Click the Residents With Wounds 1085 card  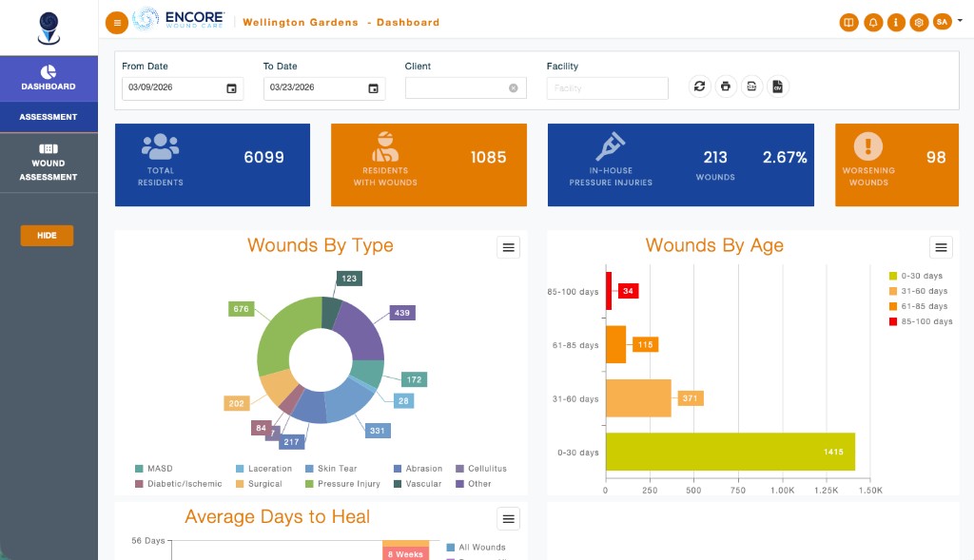429,164
